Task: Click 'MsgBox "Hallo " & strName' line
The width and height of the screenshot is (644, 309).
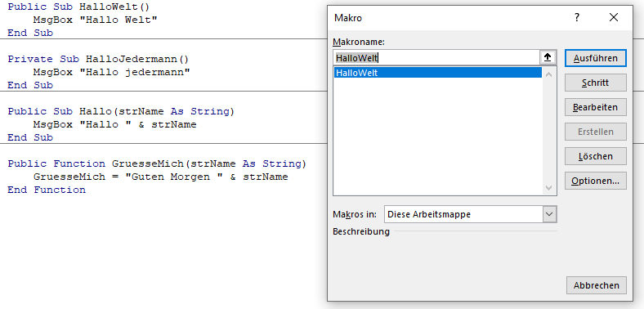Action: click(114, 124)
